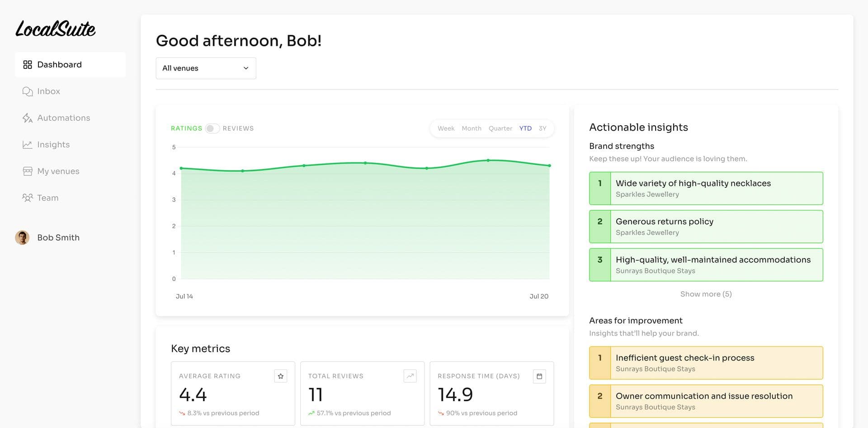Click the Automations lightning icon
868x428 pixels.
[28, 118]
